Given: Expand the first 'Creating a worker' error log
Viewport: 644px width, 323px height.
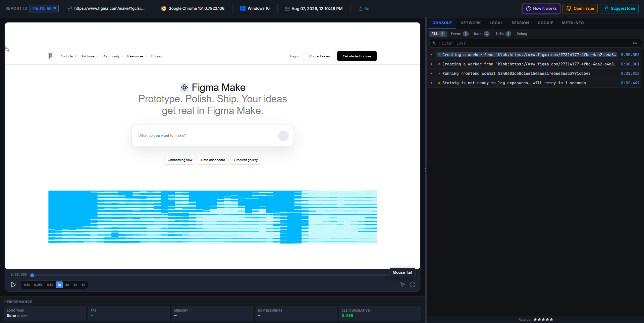Looking at the screenshot, I should point(431,55).
